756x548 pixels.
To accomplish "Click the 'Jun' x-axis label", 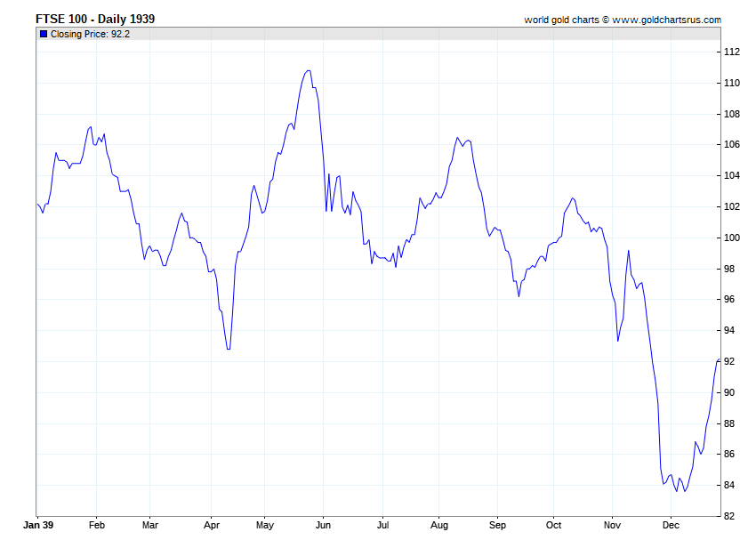I will pos(323,525).
